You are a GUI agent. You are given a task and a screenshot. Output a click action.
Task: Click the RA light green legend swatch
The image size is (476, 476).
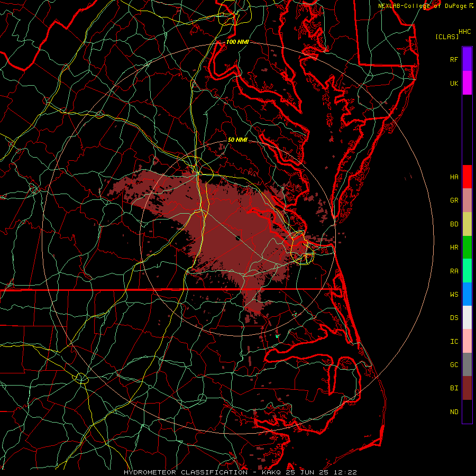(x=467, y=271)
